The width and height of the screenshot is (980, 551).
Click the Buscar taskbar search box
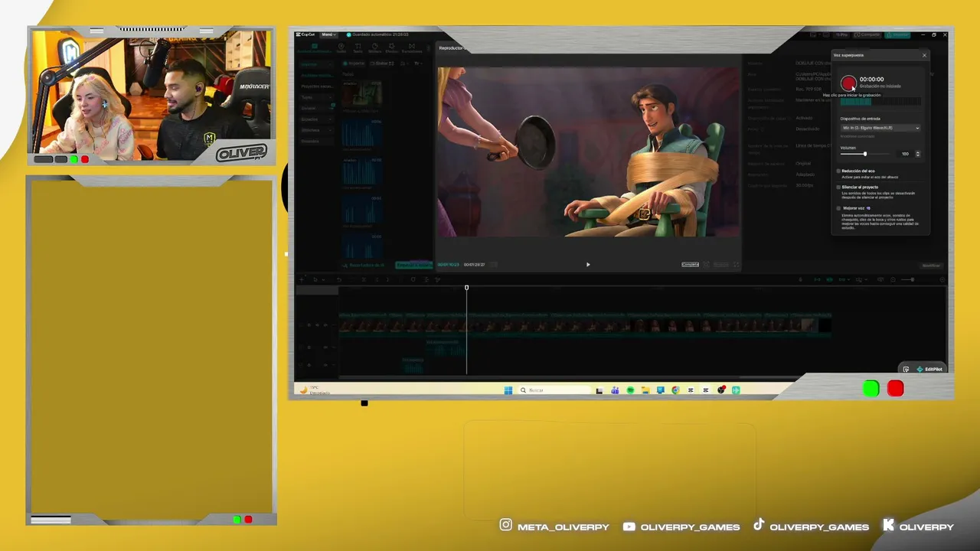(554, 390)
